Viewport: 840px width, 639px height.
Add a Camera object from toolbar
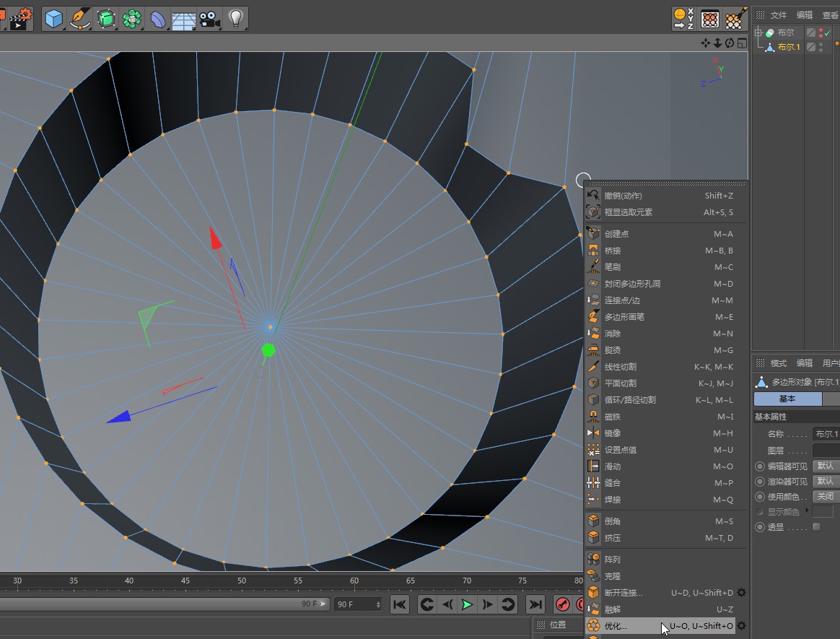(x=210, y=19)
